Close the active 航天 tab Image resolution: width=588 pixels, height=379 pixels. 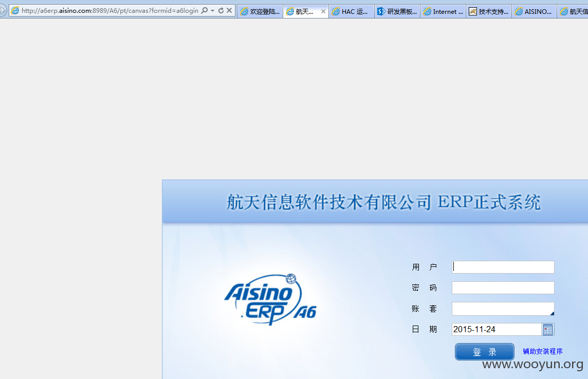323,12
